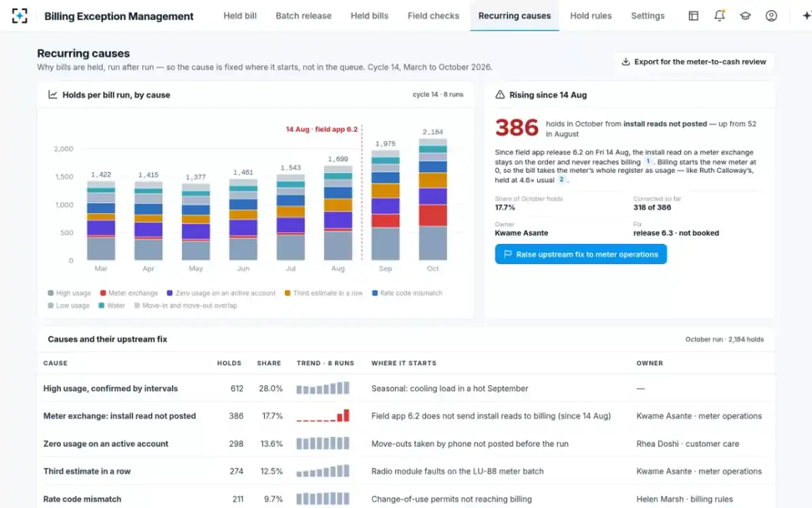Open Meter exchange: install read not posted row

[x=406, y=416]
